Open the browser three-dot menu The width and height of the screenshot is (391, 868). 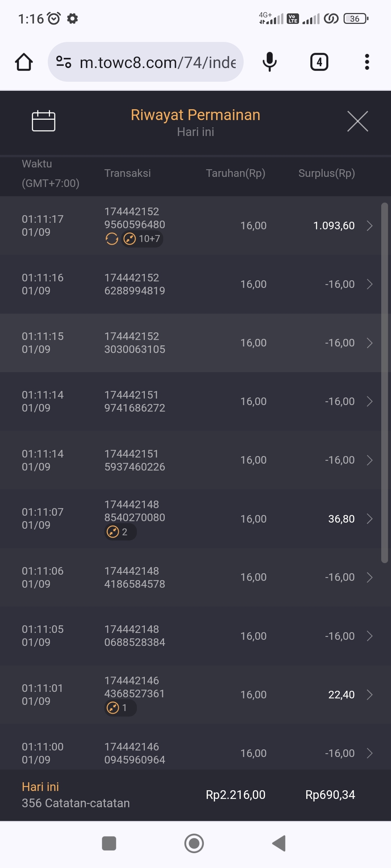pyautogui.click(x=367, y=62)
